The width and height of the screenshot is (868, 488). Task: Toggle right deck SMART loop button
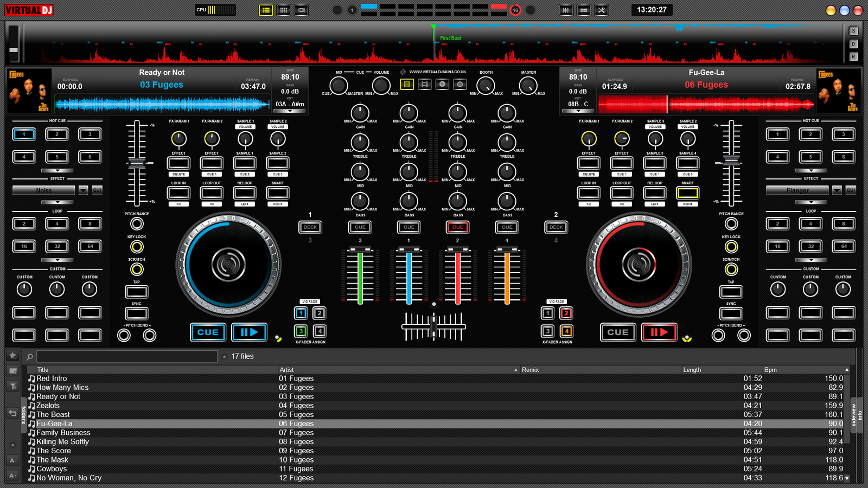[x=688, y=193]
